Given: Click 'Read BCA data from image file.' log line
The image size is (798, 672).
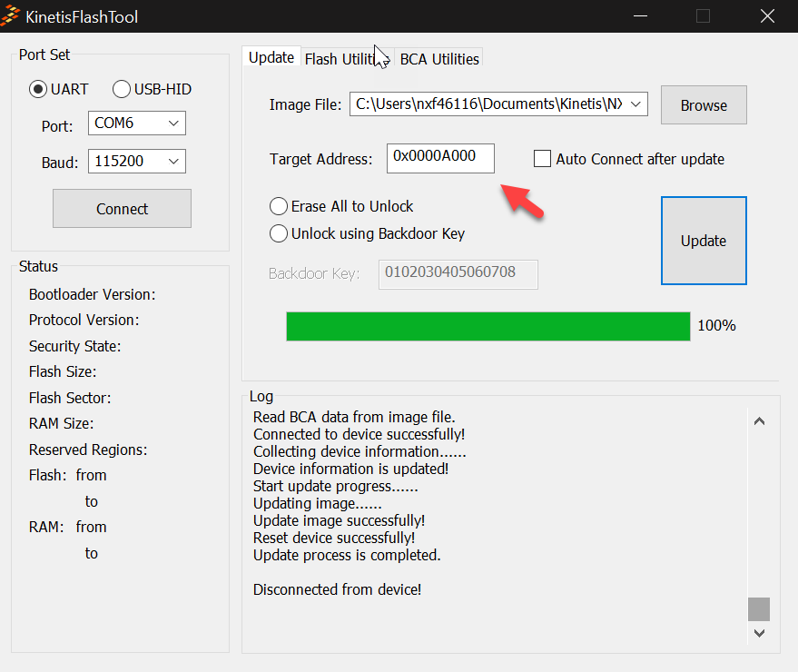Looking at the screenshot, I should [x=354, y=417].
